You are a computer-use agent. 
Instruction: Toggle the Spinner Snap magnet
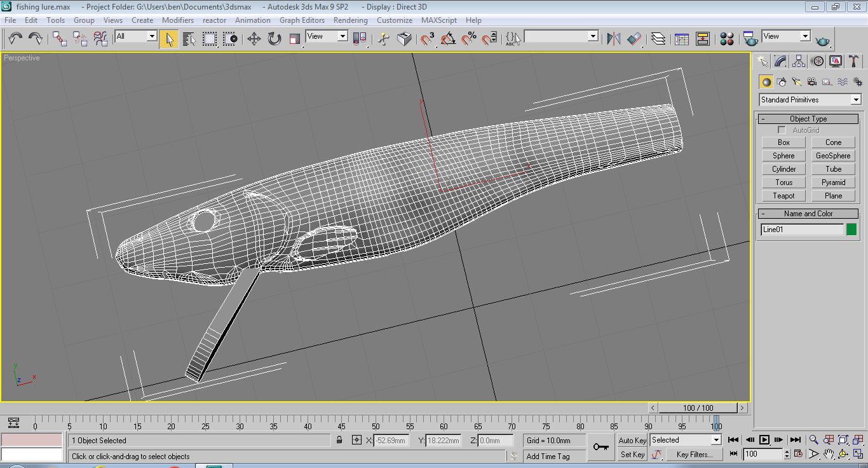click(489, 39)
